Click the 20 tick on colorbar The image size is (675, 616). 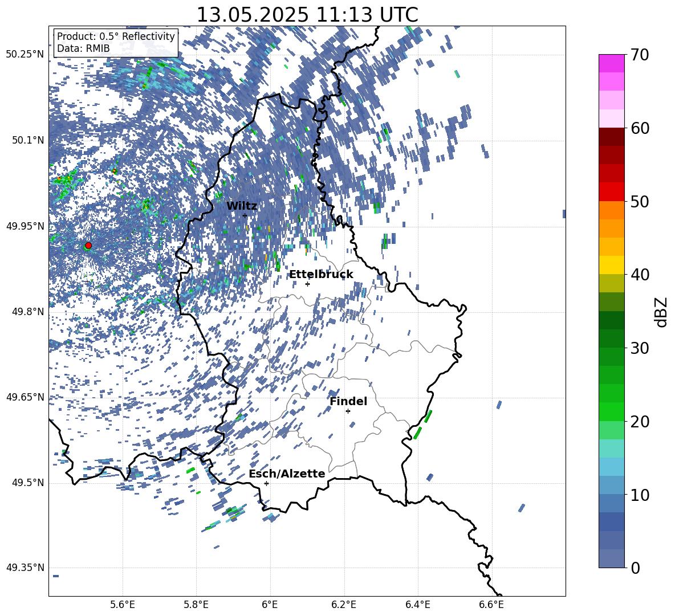640,422
